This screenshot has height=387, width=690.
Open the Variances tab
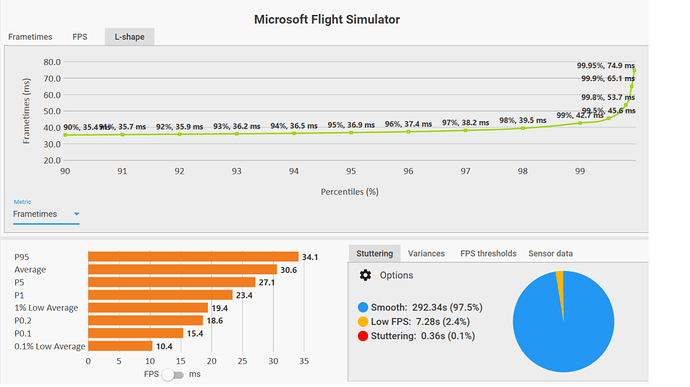coord(426,254)
